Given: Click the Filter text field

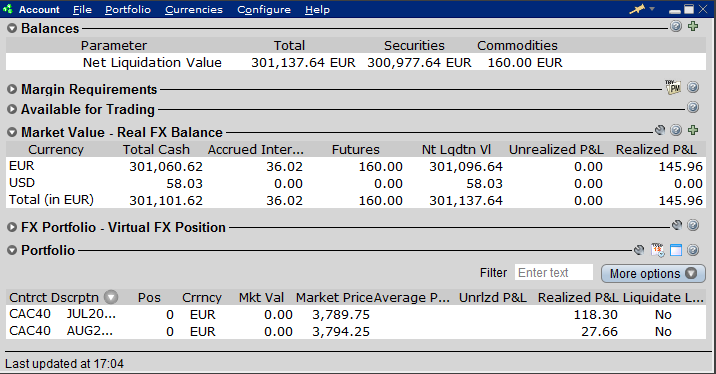Looking at the screenshot, I should pyautogui.click(x=554, y=273).
